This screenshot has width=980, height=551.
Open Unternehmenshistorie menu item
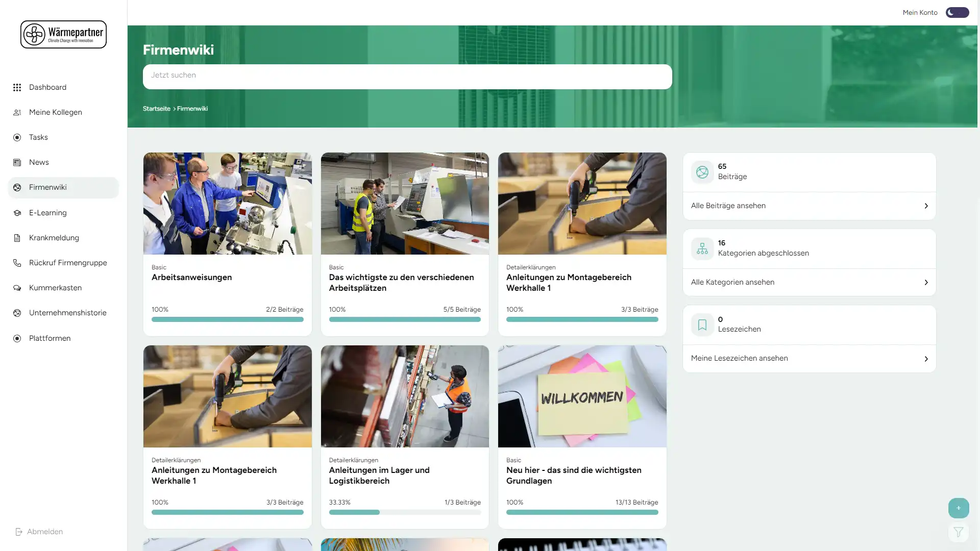pyautogui.click(x=63, y=313)
